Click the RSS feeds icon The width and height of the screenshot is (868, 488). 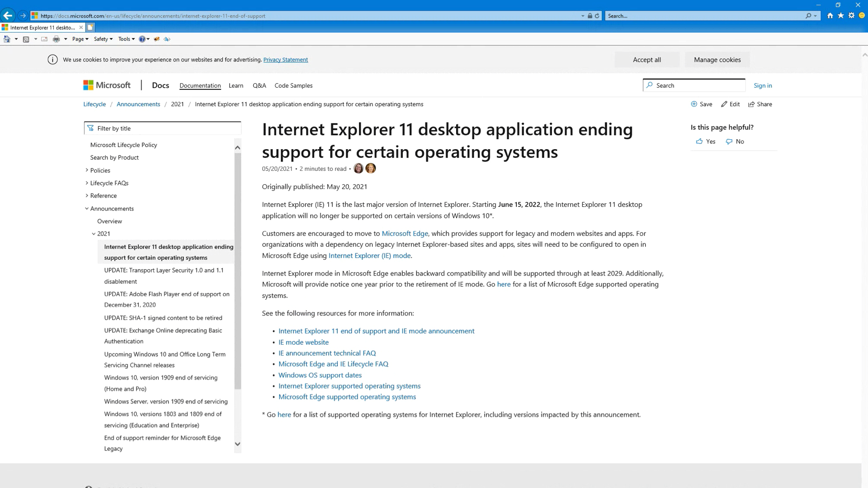click(x=26, y=39)
